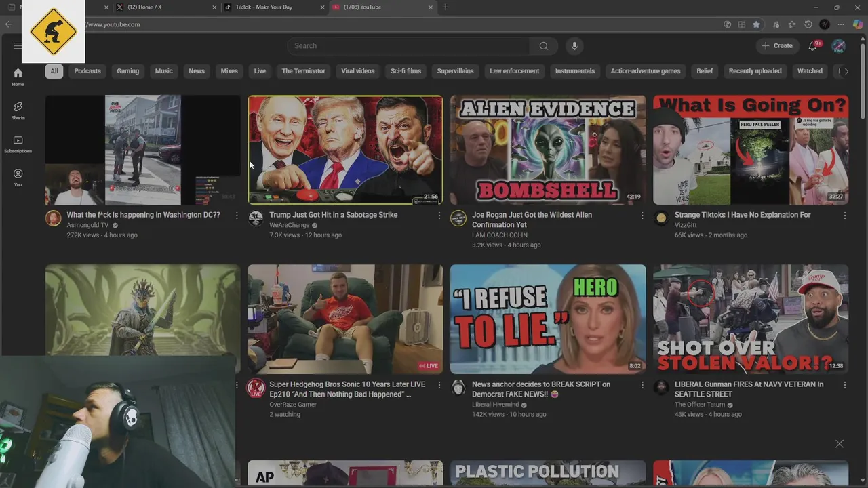Viewport: 868px width, 488px height.
Task: Click I AM COACH COLIN channel avatar
Action: click(458, 218)
